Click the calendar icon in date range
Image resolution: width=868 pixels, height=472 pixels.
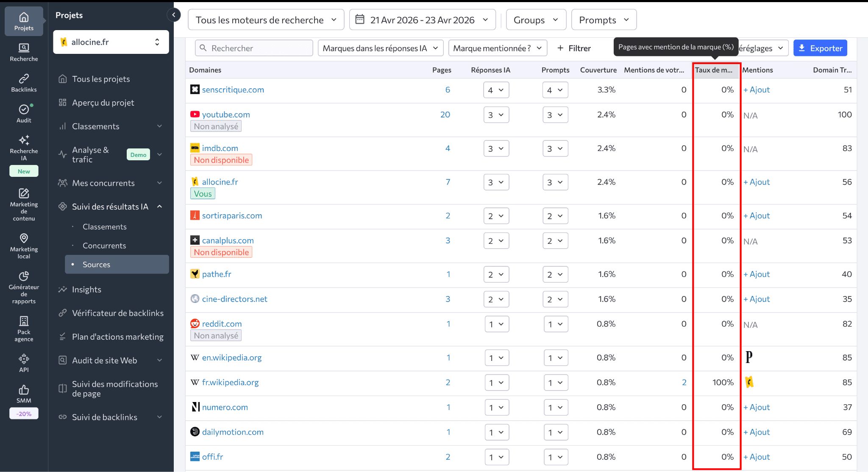point(360,20)
